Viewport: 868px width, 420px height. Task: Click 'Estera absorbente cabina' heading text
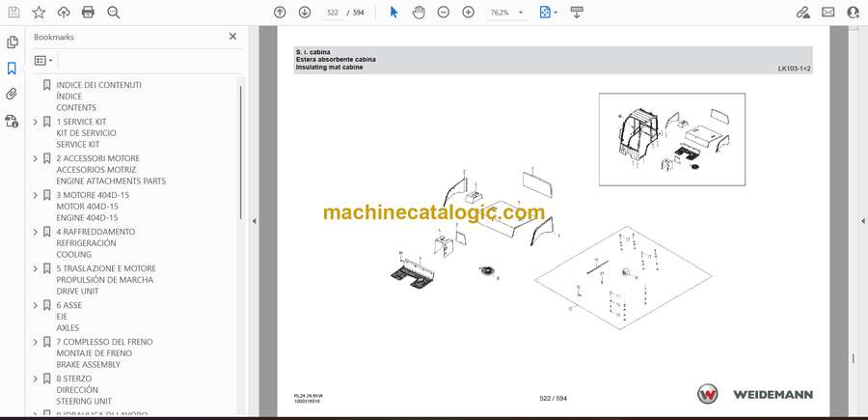pyautogui.click(x=336, y=59)
